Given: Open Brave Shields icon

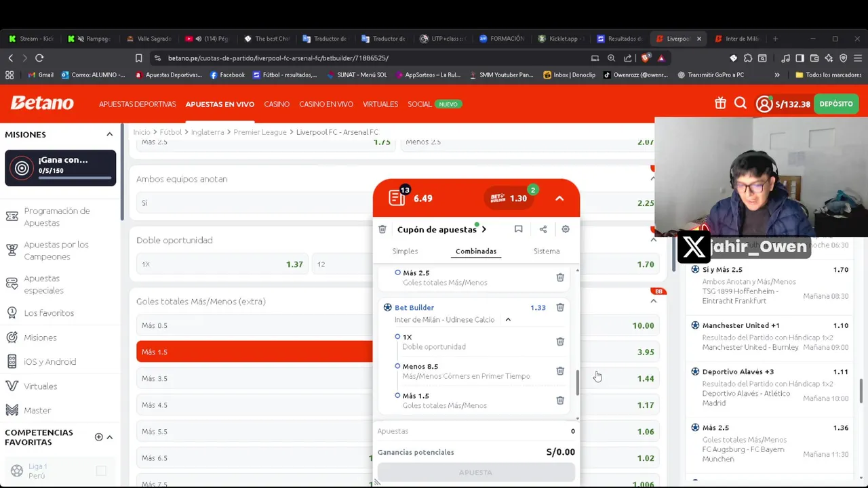Looking at the screenshot, I should pyautogui.click(x=646, y=58).
